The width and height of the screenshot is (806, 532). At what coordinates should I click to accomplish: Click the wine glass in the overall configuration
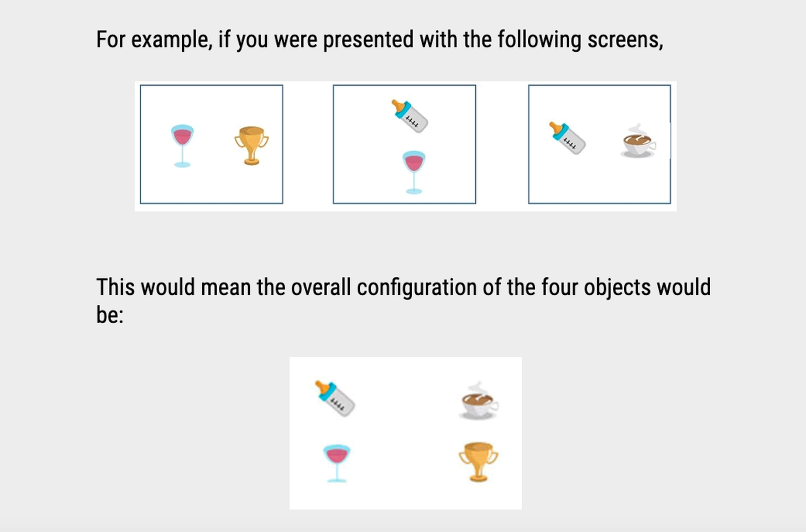[337, 464]
